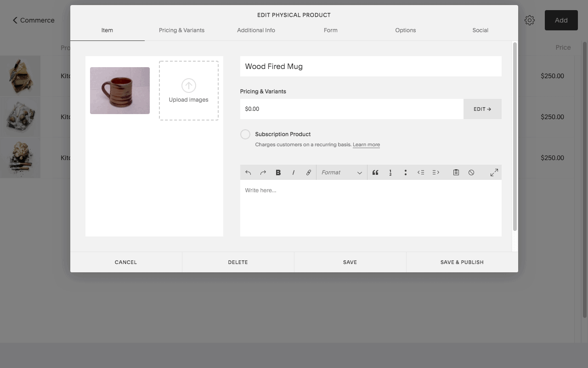Switch to the Pricing & Variants tab
The width and height of the screenshot is (588, 368).
(x=182, y=30)
